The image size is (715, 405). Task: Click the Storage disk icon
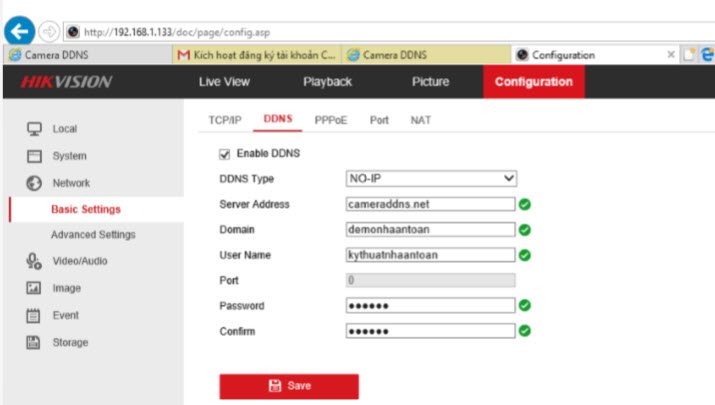33,343
